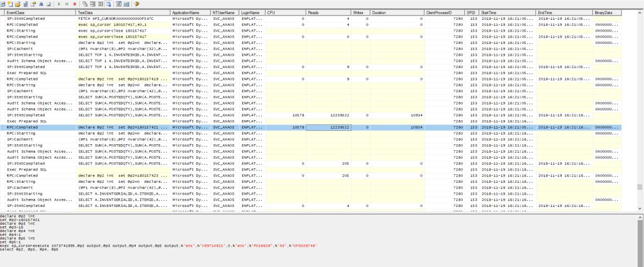Image resolution: width=644 pixels, height=267 pixels.
Task: Click the trace grid vertical scrollbar thumb
Action: [x=640, y=187]
